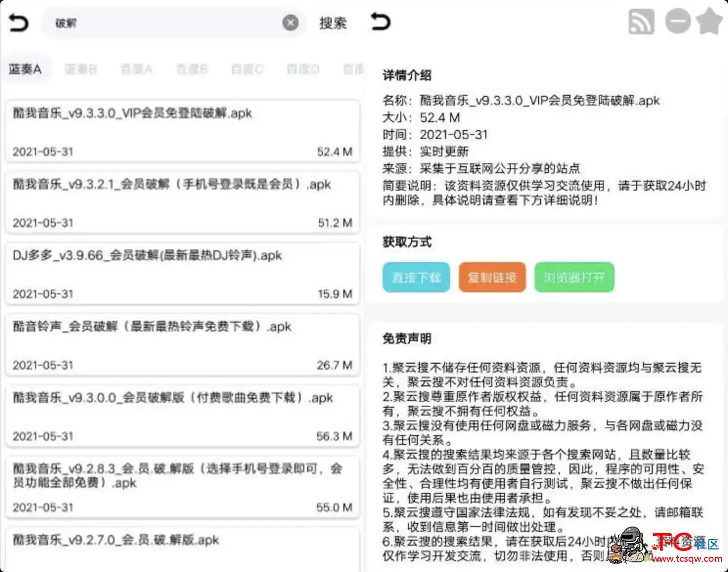728x572 pixels.
Task: Favorite this item with the star icon
Action: click(709, 21)
